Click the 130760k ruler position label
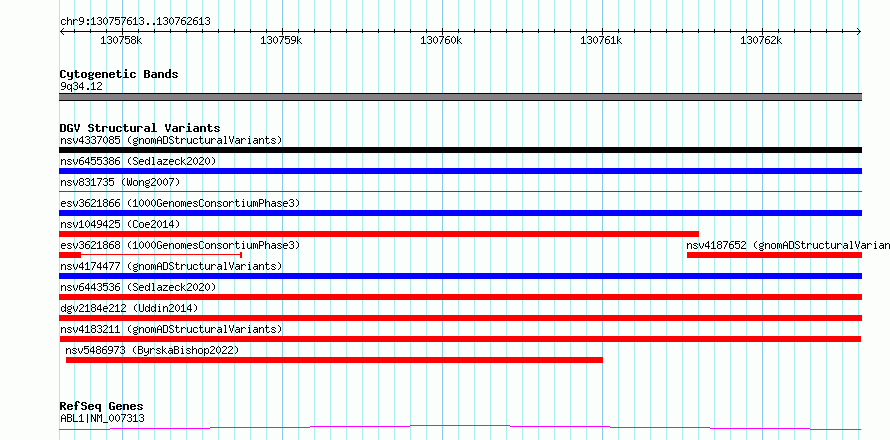Viewport: 890px width, 440px height. (442, 40)
